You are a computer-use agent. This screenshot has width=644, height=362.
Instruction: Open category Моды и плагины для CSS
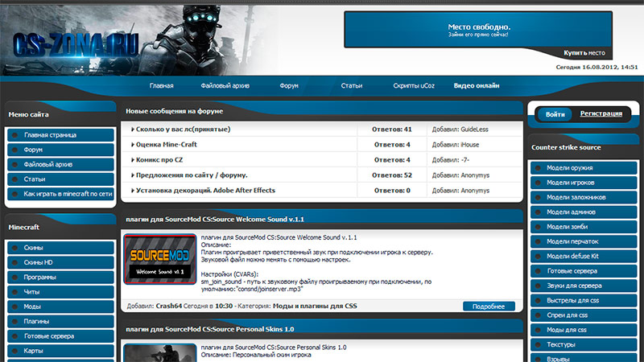click(x=315, y=306)
